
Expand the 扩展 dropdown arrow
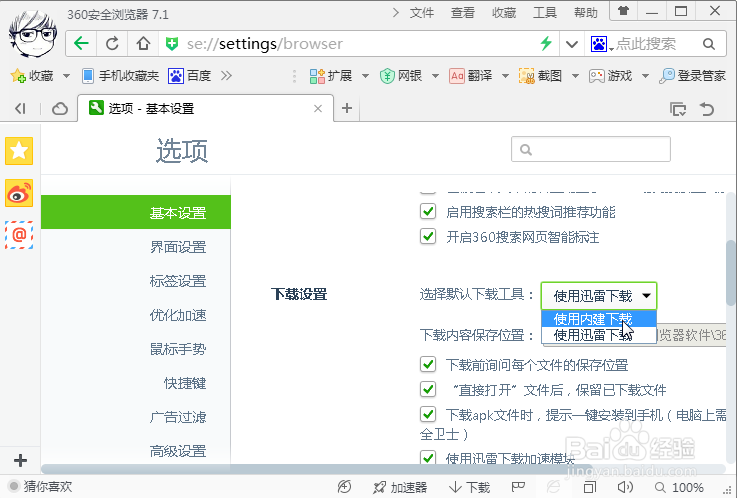(365, 76)
